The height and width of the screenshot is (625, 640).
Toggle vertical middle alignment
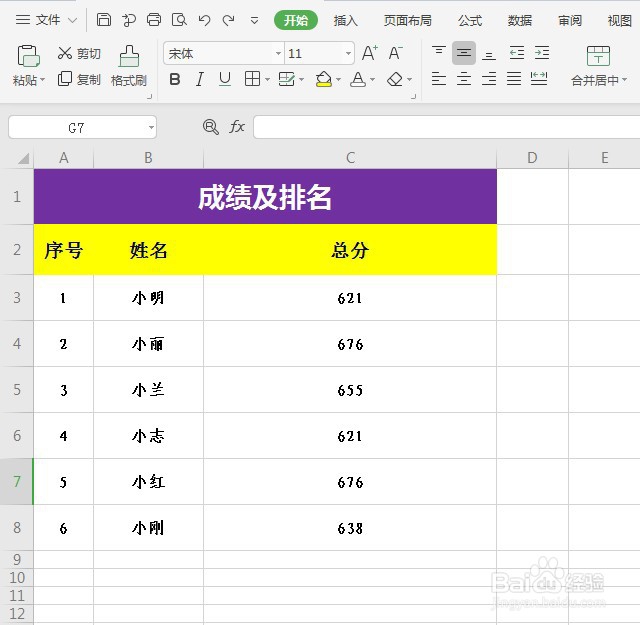pos(464,53)
